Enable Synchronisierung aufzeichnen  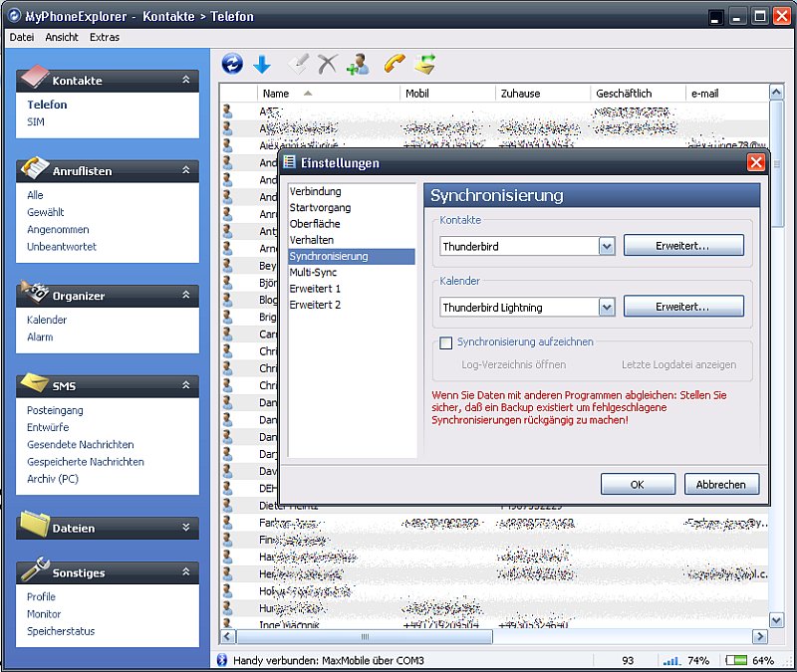coord(445,342)
